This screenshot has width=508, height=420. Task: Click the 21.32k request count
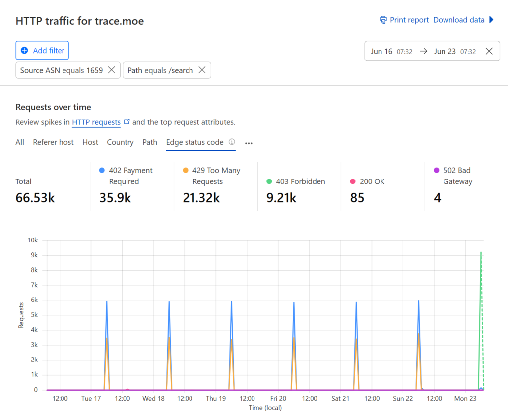(201, 198)
